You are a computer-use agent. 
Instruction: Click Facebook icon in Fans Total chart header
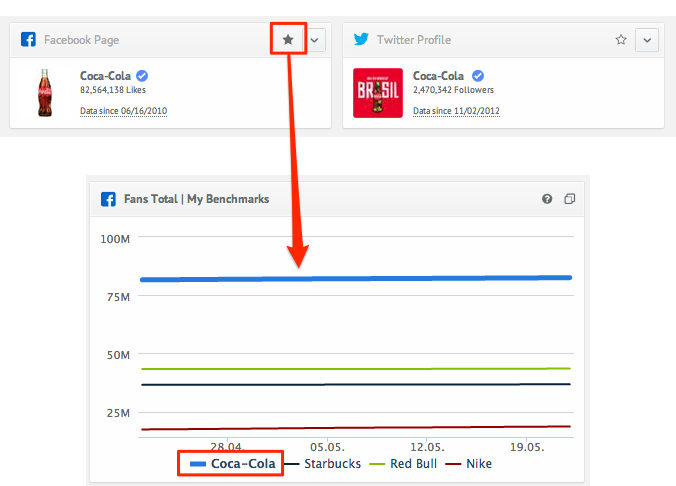[108, 199]
